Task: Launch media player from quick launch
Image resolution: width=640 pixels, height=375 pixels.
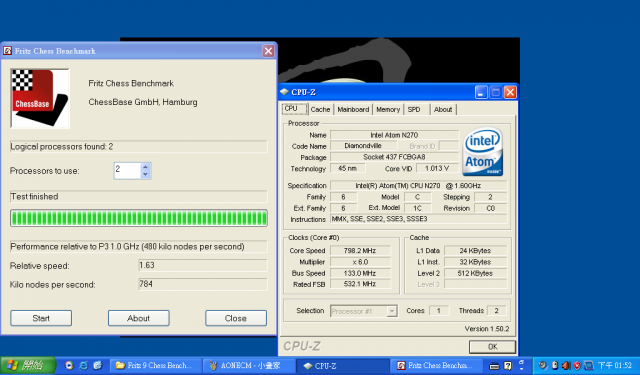Action: coord(69,366)
